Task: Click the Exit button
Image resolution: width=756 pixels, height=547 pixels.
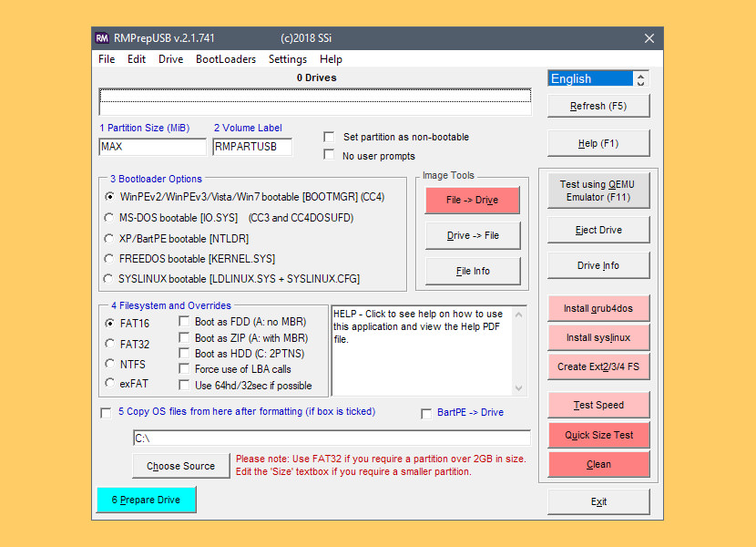Action: pos(598,502)
